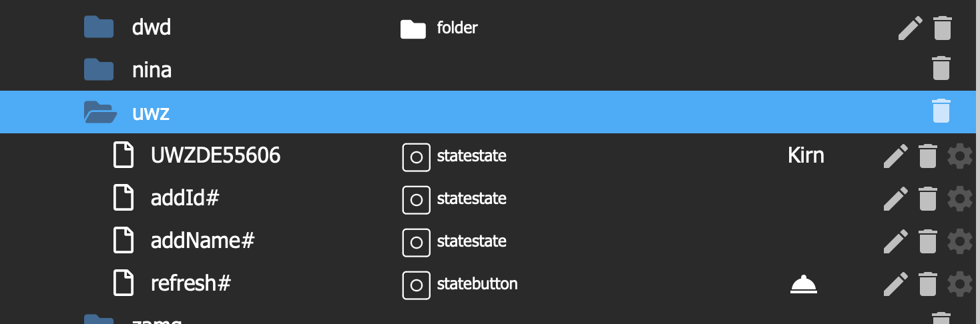Delete the dwd folder
The image size is (980, 324).
(941, 28)
